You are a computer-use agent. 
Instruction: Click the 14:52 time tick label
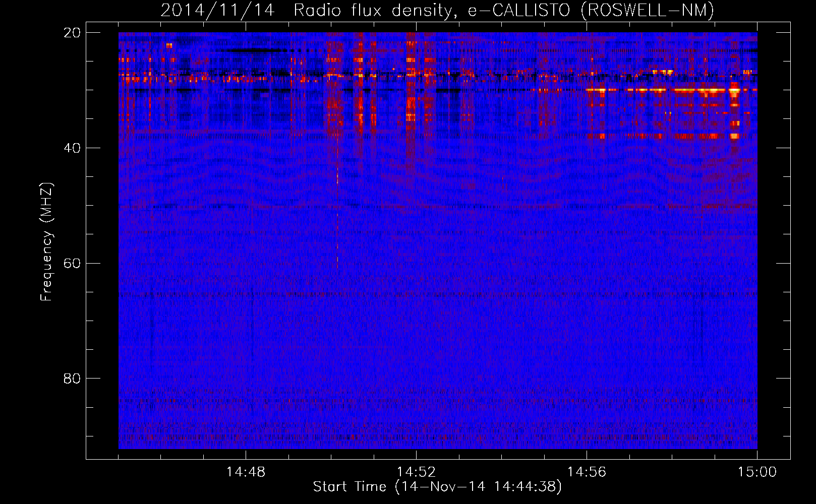pyautogui.click(x=416, y=472)
